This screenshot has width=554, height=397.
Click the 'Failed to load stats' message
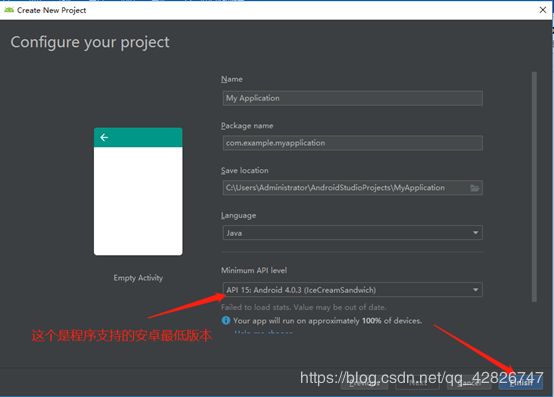click(x=303, y=307)
